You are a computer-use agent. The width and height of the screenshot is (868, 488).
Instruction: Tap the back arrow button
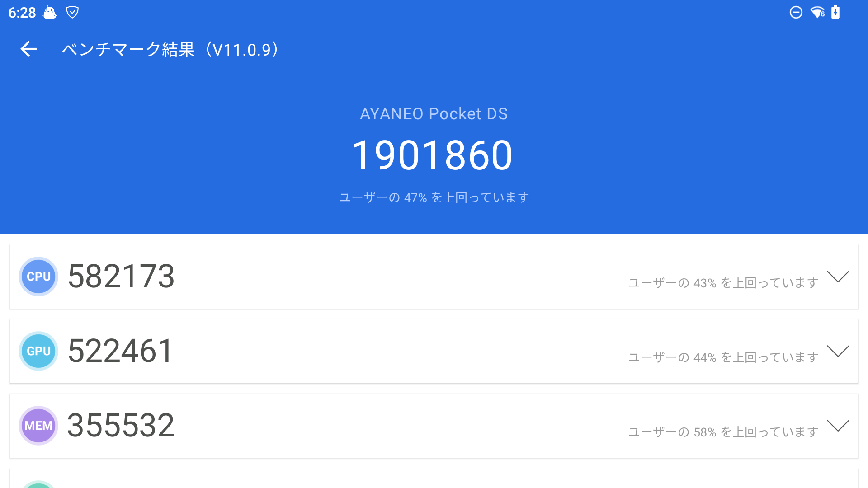click(x=28, y=49)
